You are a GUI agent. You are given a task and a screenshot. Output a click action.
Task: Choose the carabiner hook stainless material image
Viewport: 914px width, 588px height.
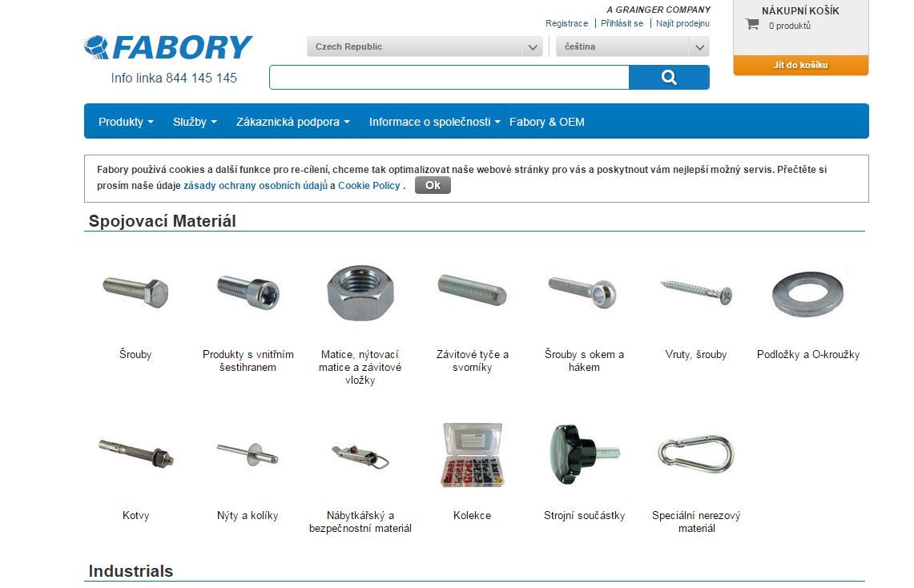click(x=696, y=454)
